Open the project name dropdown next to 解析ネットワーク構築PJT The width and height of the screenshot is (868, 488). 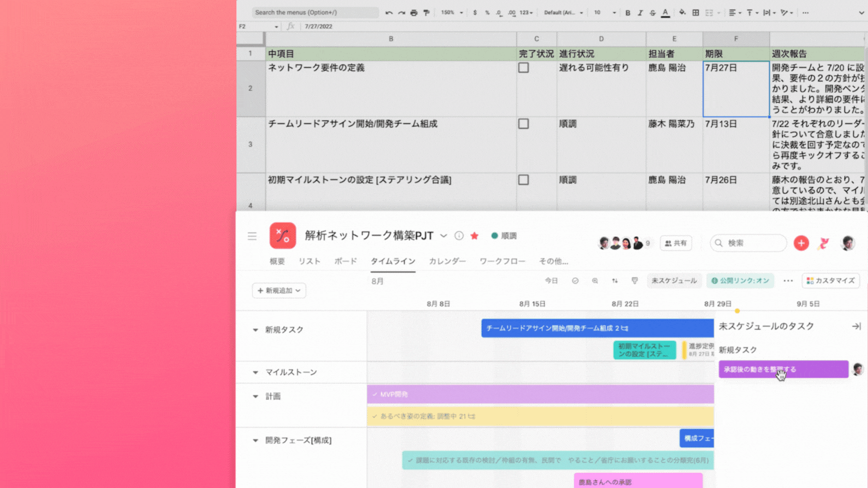coord(444,236)
